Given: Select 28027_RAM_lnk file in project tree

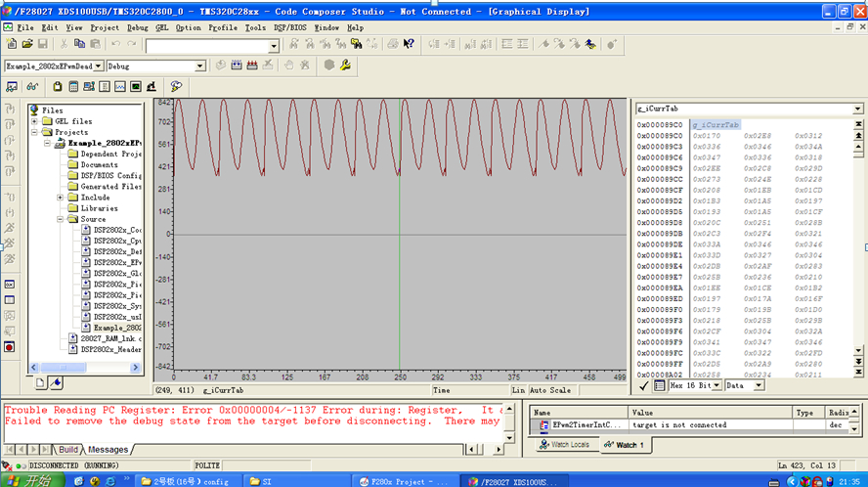Looking at the screenshot, I should pos(106,338).
